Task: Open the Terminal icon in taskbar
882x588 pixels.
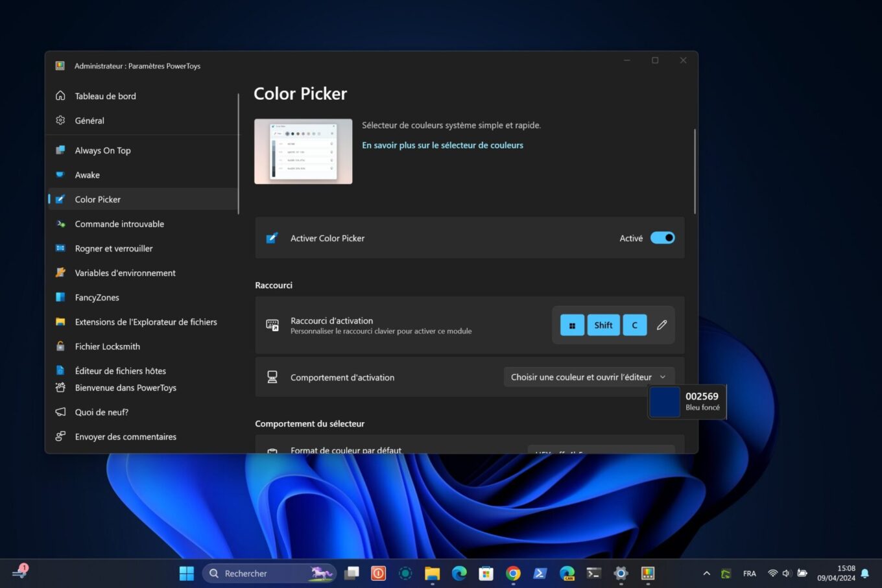Action: pos(593,573)
